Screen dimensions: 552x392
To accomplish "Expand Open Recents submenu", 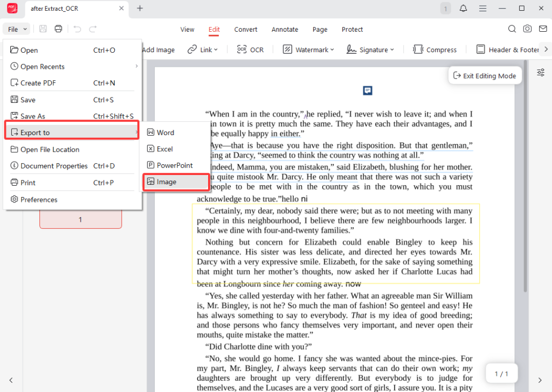I will 72,66.
